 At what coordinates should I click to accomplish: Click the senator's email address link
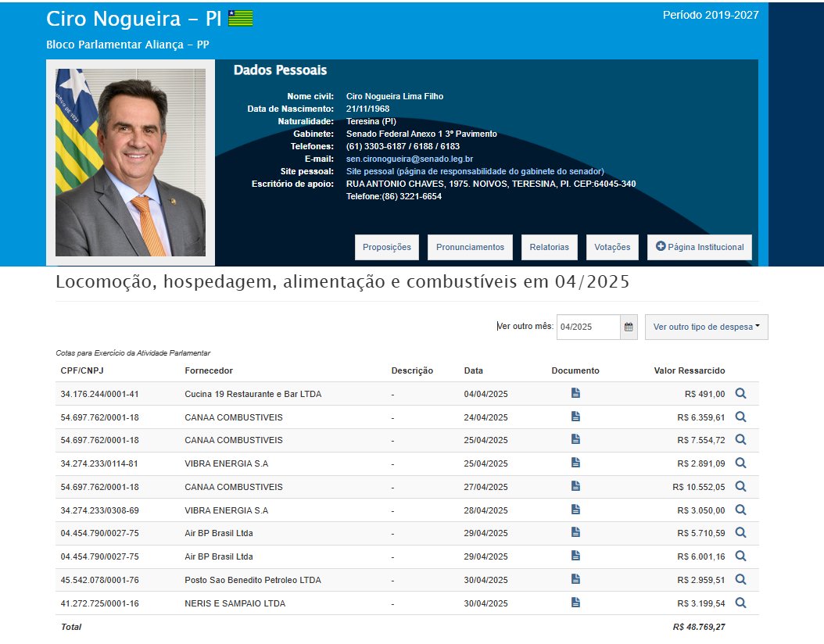coord(410,159)
